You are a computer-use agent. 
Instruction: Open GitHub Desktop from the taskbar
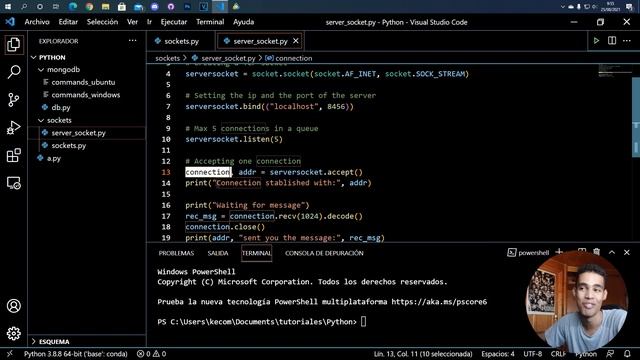click(171, 7)
